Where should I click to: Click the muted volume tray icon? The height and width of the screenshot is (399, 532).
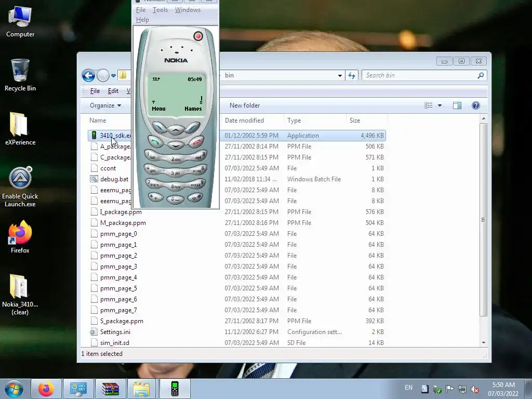pyautogui.click(x=475, y=389)
